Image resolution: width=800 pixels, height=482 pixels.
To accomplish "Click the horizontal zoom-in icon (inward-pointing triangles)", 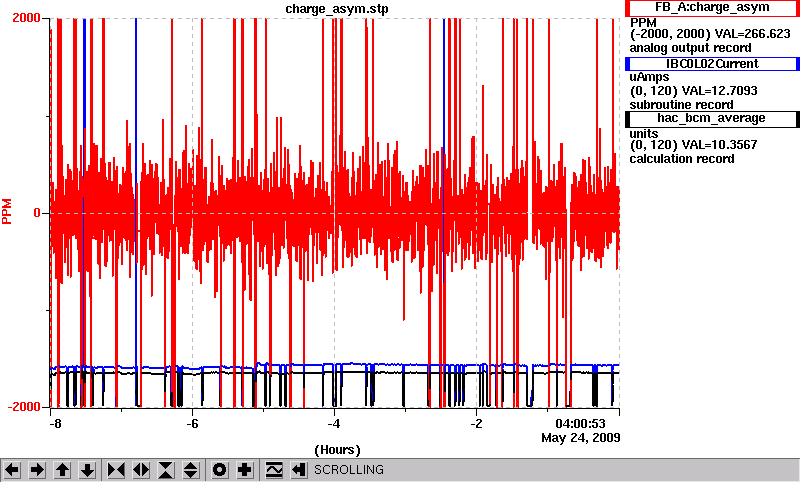I will (x=116, y=470).
